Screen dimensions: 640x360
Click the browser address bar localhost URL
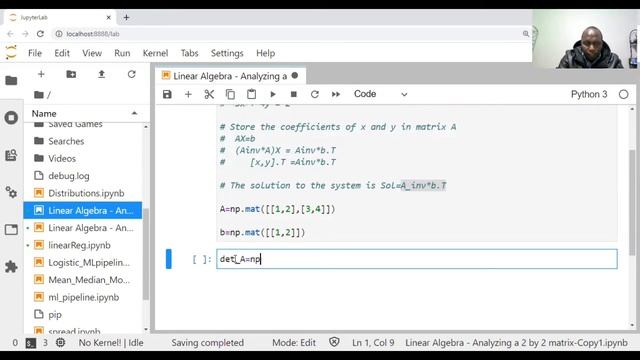coord(93,34)
